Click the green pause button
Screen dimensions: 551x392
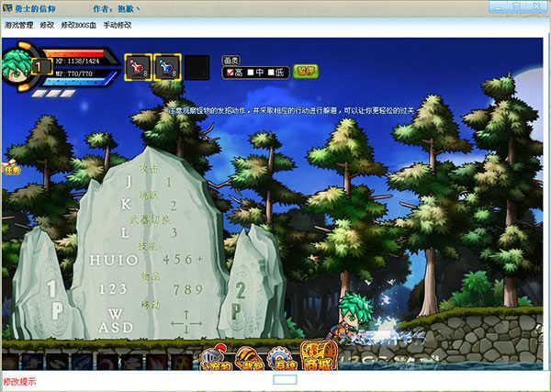[x=306, y=72]
